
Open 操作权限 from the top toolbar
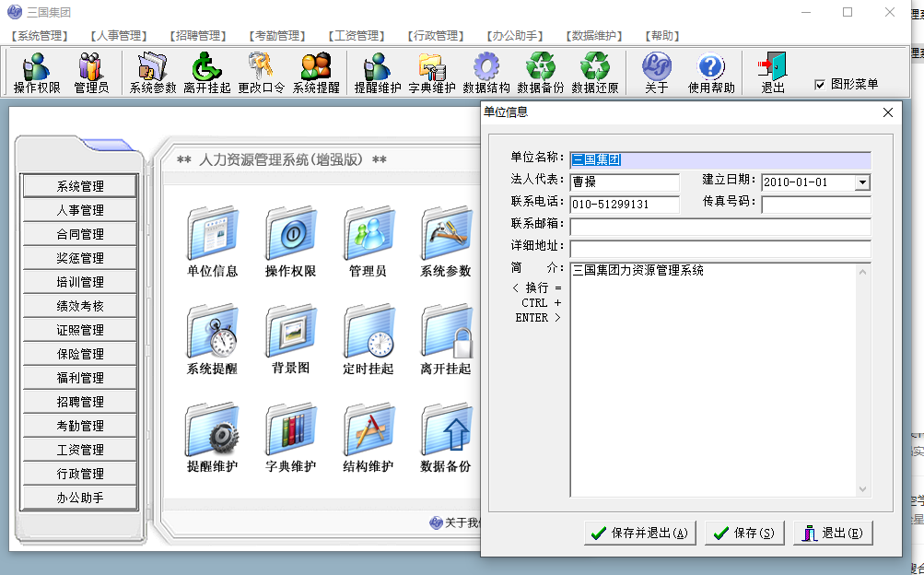pyautogui.click(x=37, y=73)
